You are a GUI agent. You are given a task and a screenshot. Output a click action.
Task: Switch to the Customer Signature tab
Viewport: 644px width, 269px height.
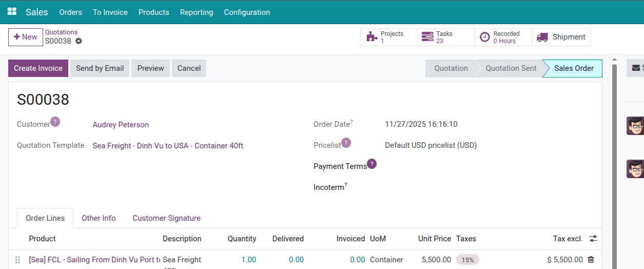(166, 218)
